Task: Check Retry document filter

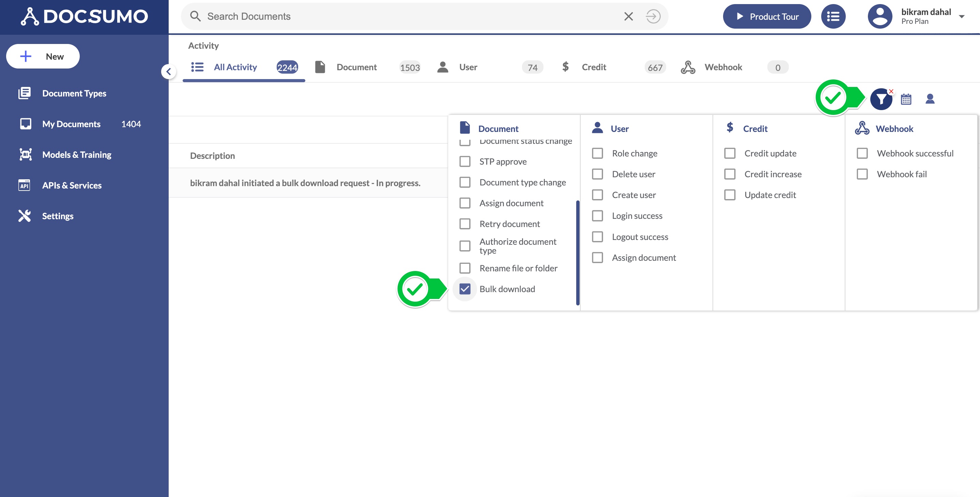Action: pos(464,224)
